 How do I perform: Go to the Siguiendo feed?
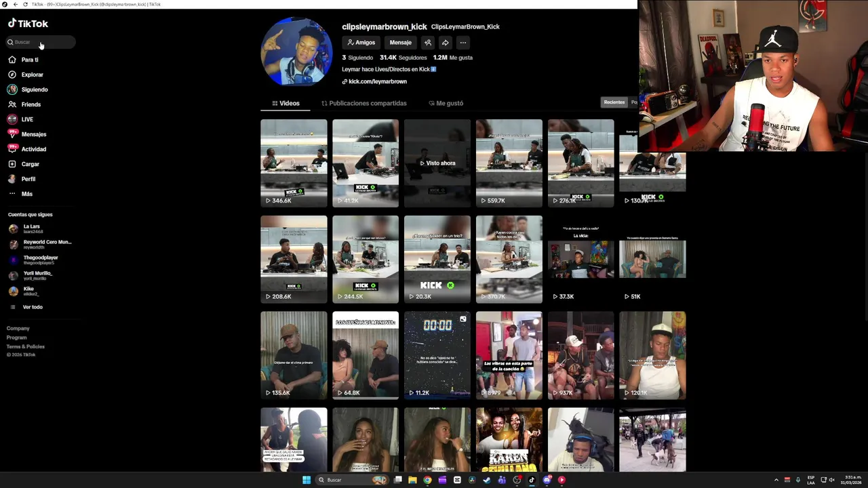coord(28,89)
